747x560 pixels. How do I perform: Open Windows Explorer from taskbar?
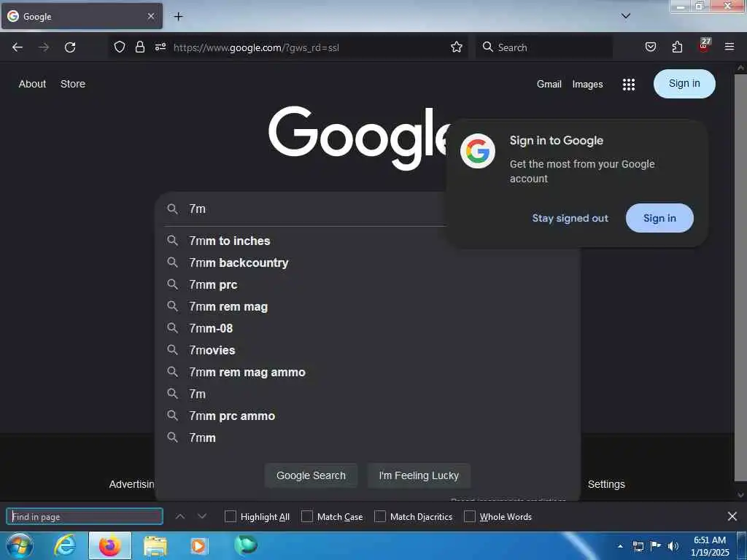click(x=155, y=547)
